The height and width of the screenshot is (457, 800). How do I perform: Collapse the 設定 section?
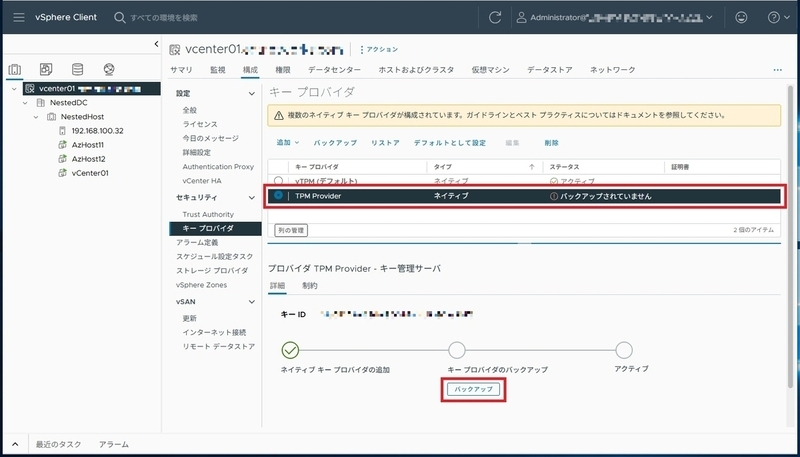pos(252,94)
